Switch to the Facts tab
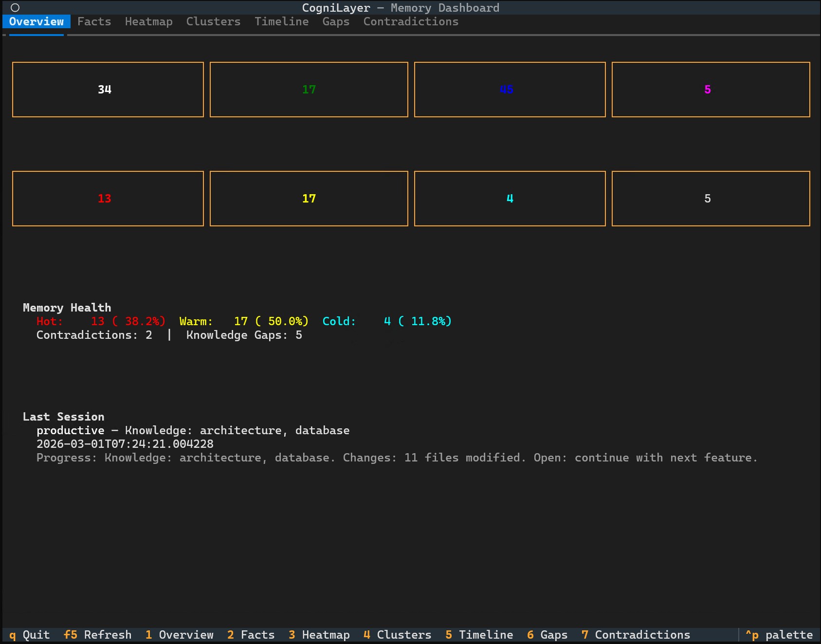821x644 pixels. (94, 21)
